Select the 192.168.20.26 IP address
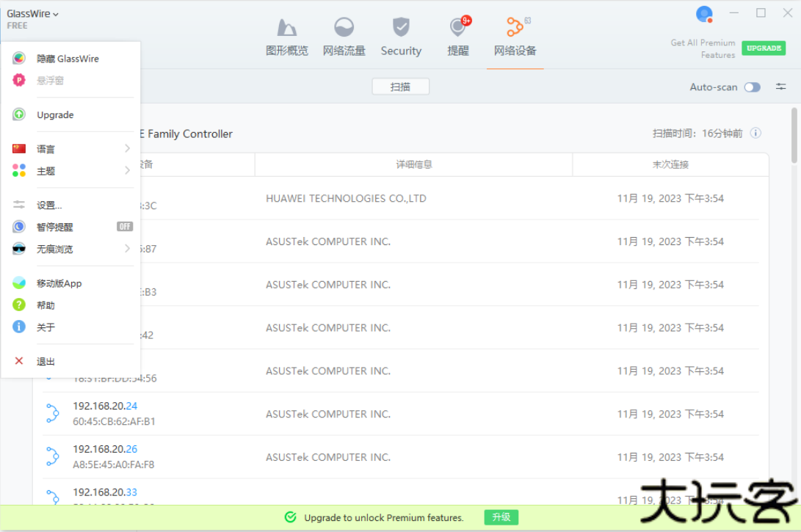Image resolution: width=801 pixels, height=532 pixels. (x=105, y=449)
